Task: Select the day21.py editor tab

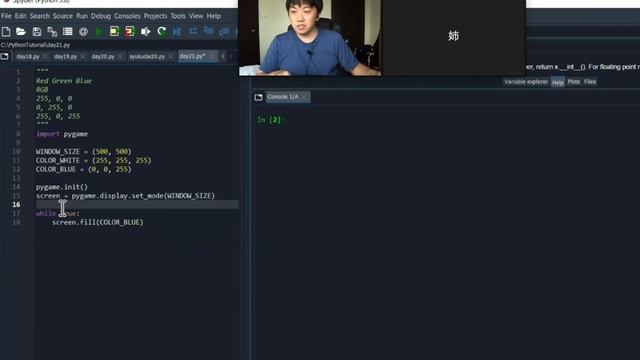Action: (x=193, y=56)
